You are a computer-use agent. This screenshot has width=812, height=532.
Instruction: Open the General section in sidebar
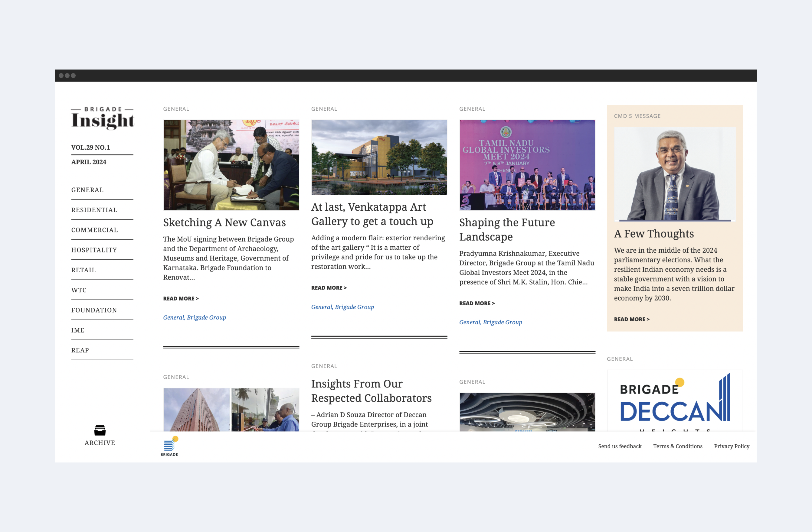pyautogui.click(x=87, y=190)
